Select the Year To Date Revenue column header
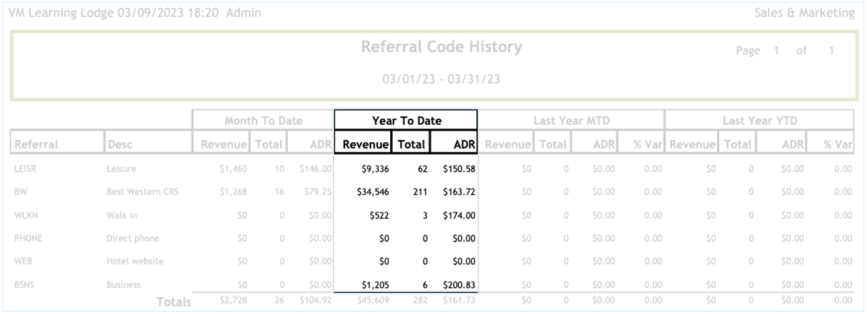 [363, 145]
